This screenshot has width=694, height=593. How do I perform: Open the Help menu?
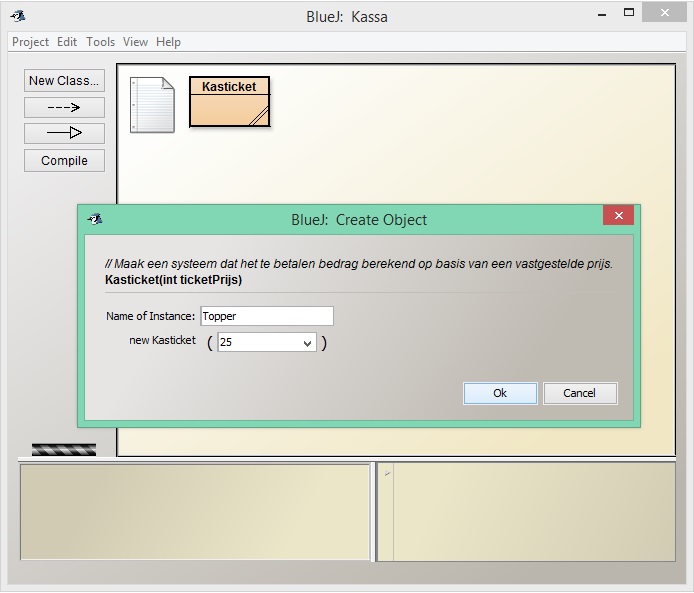(x=168, y=42)
